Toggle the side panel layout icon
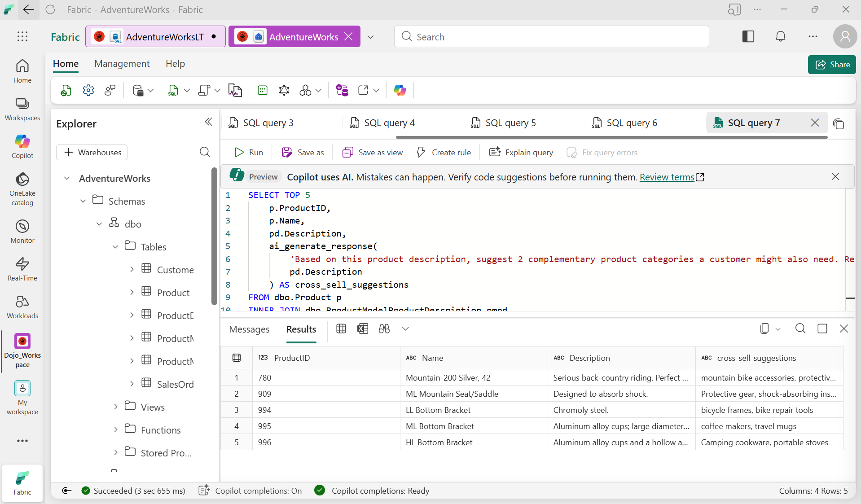The height and width of the screenshot is (504, 861). click(x=748, y=37)
